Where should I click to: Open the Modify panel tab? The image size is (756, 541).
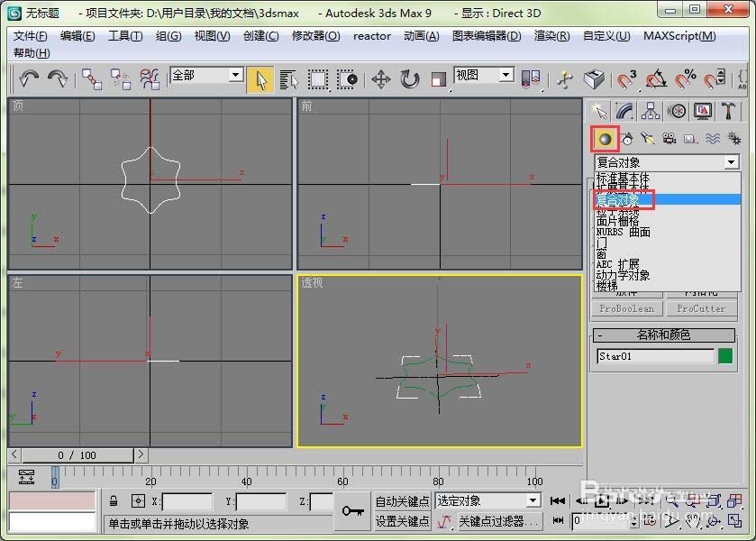624,112
